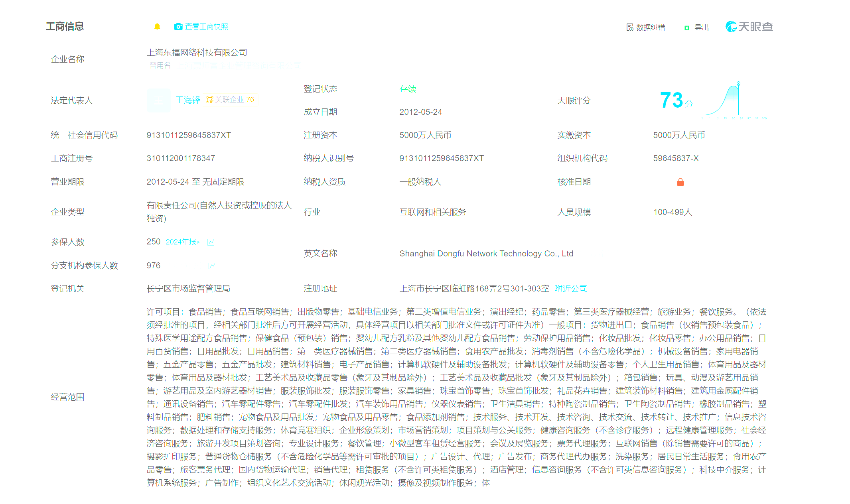Select registration status 存续
The image size is (850, 504).
408,89
